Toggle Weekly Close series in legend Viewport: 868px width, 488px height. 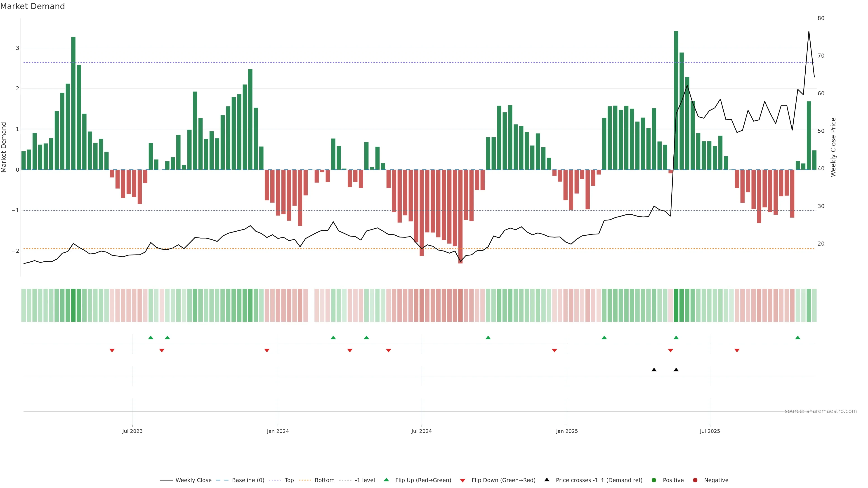193,480
